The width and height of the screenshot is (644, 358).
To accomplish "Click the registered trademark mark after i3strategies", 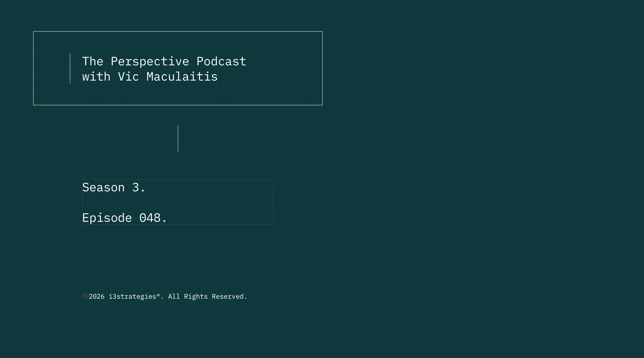I will click(x=158, y=295).
